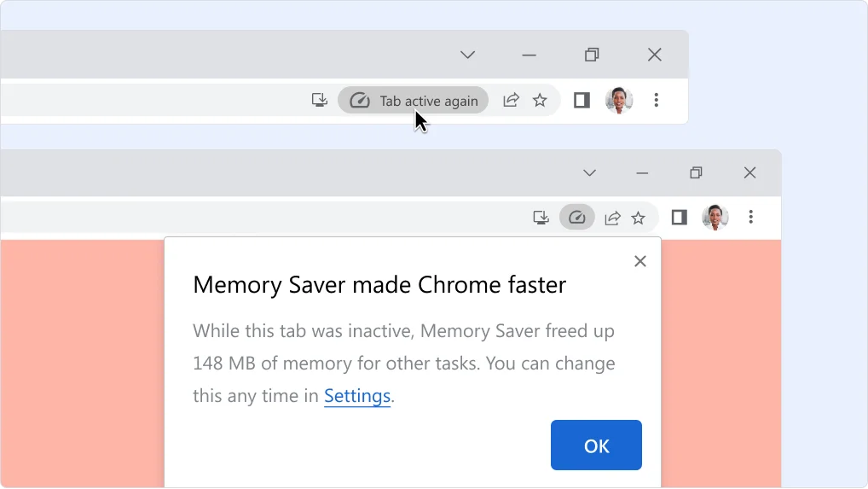The height and width of the screenshot is (489, 868).
Task: Share this page from lower window toolbar
Action: pyautogui.click(x=612, y=218)
